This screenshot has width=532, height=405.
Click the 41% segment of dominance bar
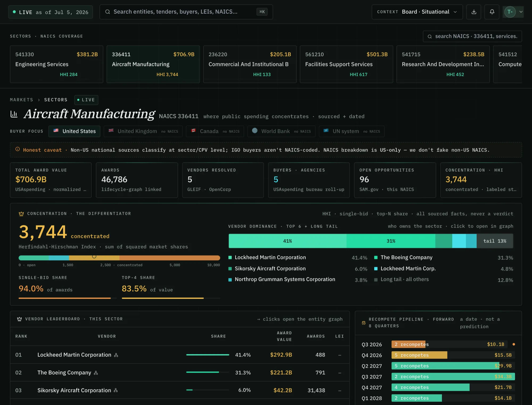288,241
